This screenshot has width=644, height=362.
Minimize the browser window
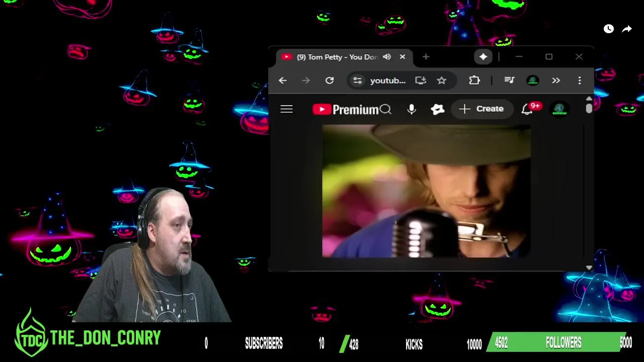(x=519, y=57)
